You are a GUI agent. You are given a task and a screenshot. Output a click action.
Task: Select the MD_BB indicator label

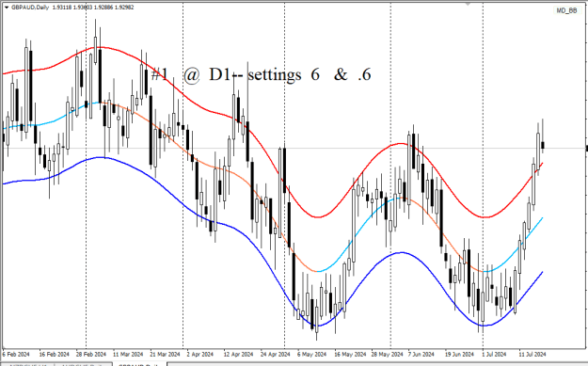(x=566, y=11)
